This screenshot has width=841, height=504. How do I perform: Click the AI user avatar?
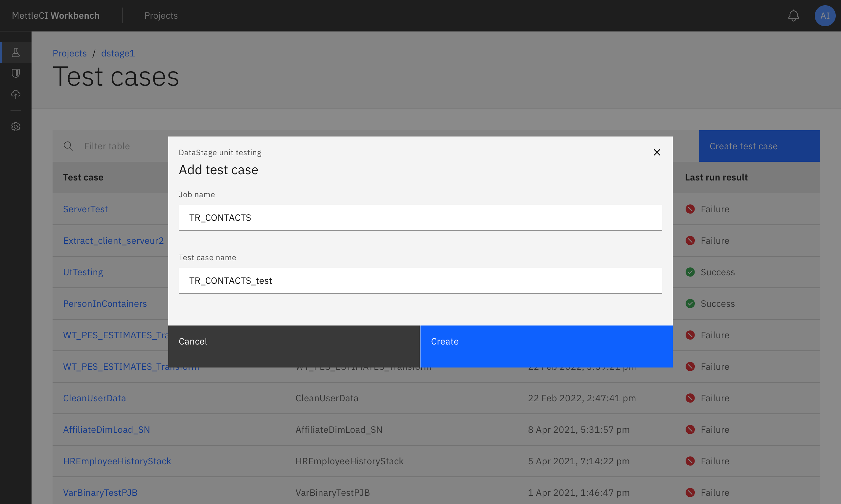tap(825, 15)
